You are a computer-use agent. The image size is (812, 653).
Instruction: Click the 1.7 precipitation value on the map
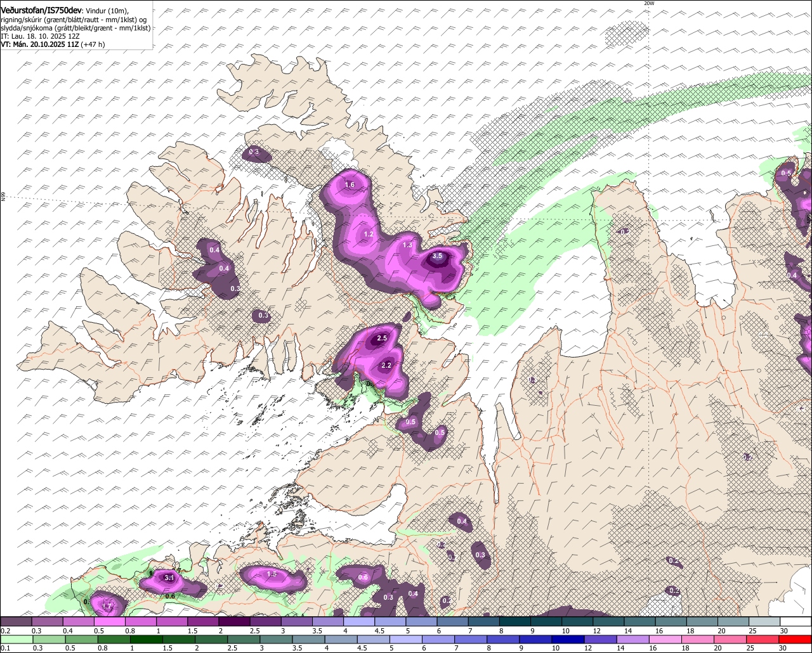pos(107,607)
